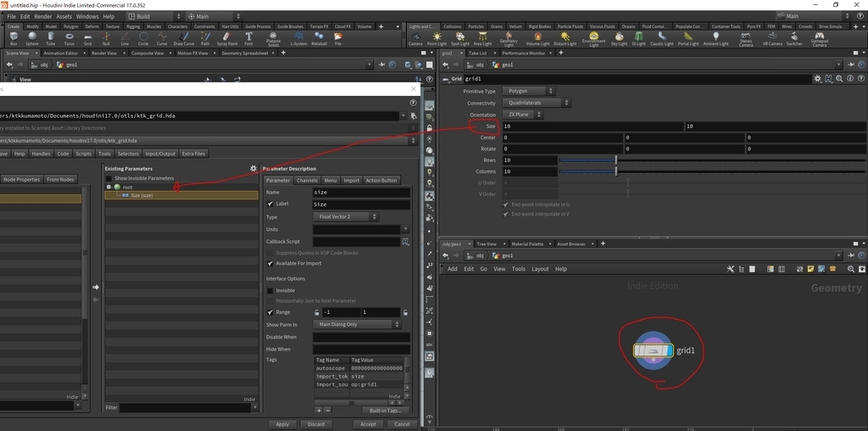Create a Gamepad Camera from the shelf
The image size is (868, 431).
820,39
